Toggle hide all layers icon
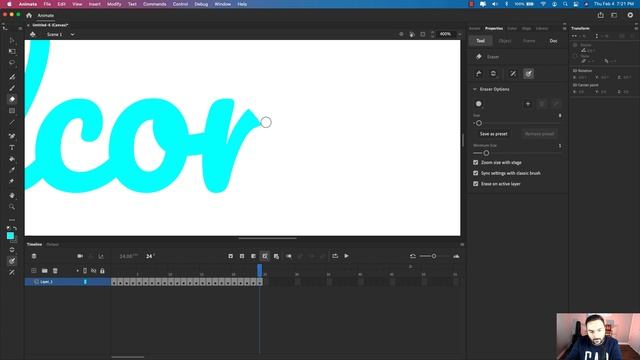 [93, 271]
